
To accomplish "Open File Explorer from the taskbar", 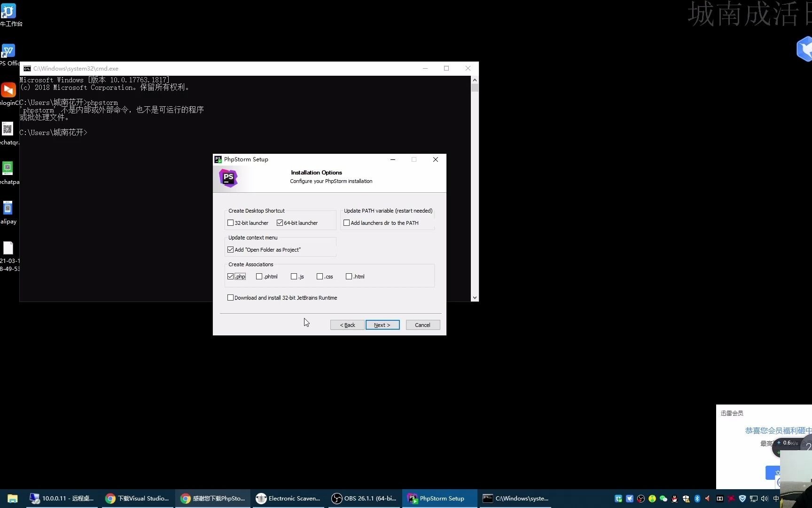I will click(13, 499).
